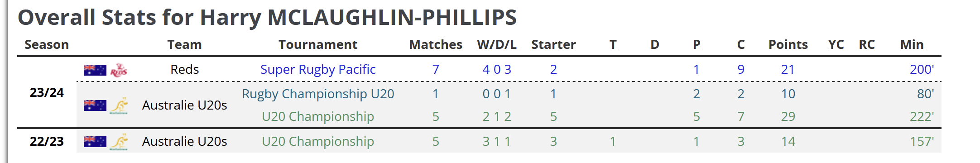The height and width of the screenshot is (163, 980).
Task: Open the Super Rugby Pacific tournament link
Action: click(x=318, y=69)
